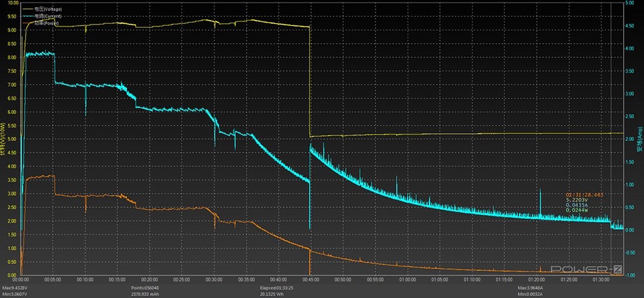The width and height of the screenshot is (644, 298).
Task: Click the 5.2203V cursor voltage readout
Action: pyautogui.click(x=576, y=200)
